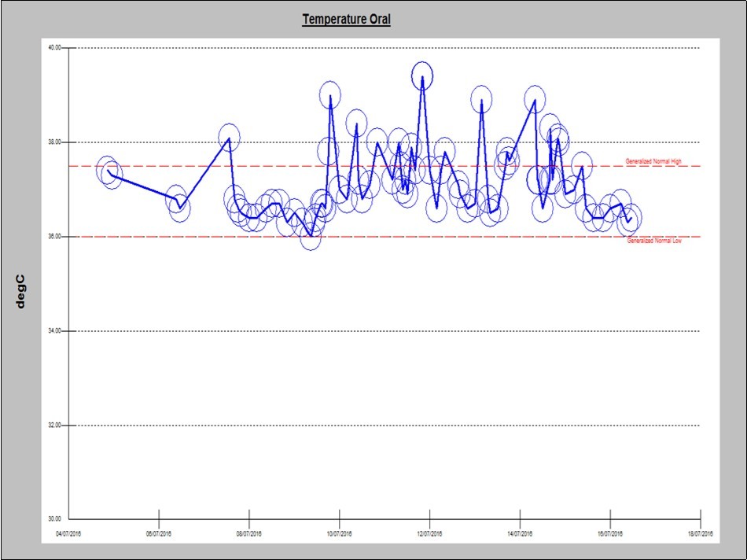Click the 38.9 spike before 14/07/2016
Viewport: 747px width, 560px height.
point(483,101)
